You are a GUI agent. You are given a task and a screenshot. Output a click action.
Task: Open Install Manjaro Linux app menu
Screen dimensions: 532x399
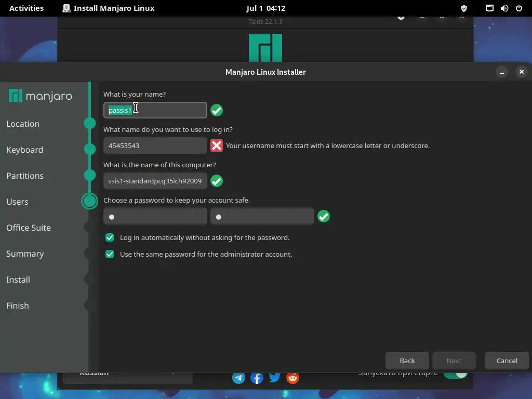coord(108,8)
